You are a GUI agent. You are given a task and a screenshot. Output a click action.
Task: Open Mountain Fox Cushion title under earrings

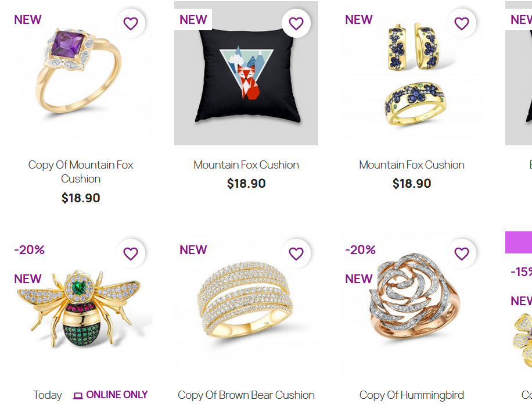click(412, 165)
